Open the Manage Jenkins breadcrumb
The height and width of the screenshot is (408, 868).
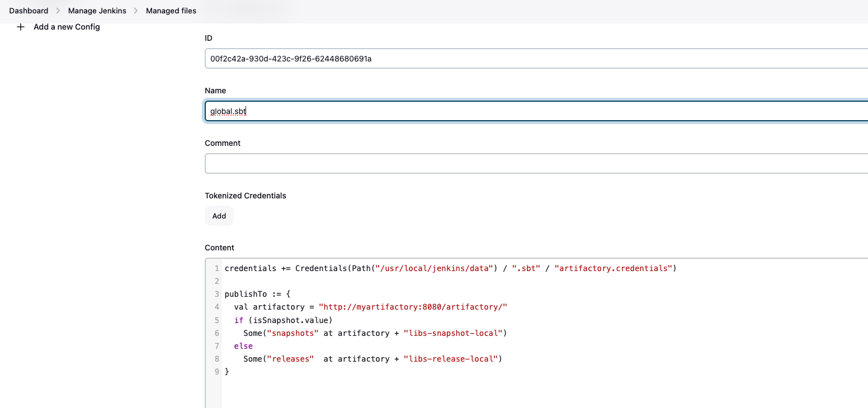pos(97,11)
